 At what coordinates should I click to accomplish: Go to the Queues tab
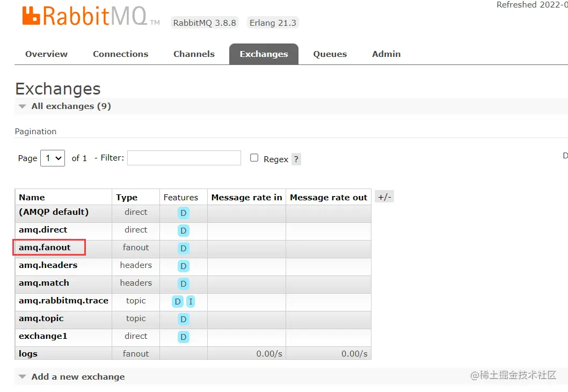(x=330, y=54)
